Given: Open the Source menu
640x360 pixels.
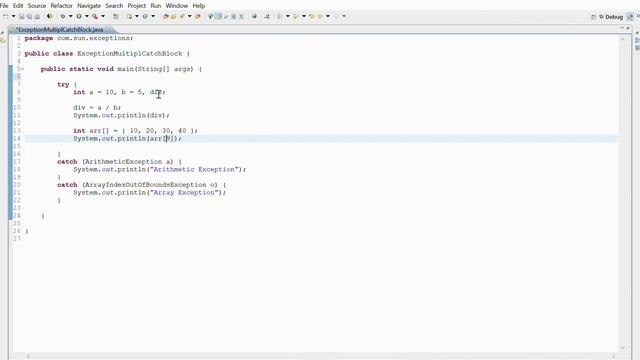Looking at the screenshot, I should [x=37, y=6].
